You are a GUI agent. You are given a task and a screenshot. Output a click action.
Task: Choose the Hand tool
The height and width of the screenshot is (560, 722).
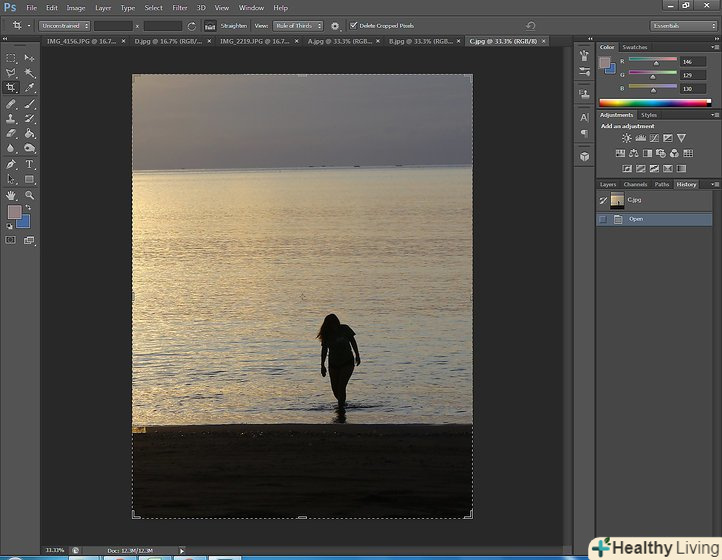11,195
